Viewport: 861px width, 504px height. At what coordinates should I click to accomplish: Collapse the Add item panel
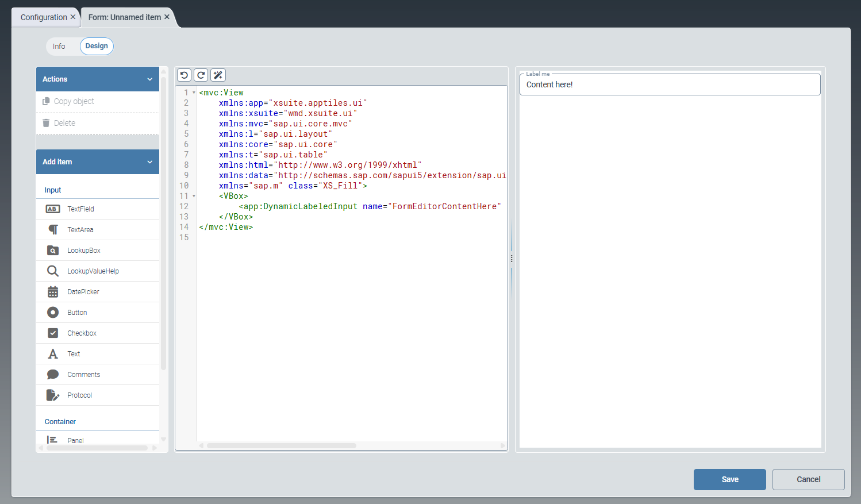click(x=149, y=161)
